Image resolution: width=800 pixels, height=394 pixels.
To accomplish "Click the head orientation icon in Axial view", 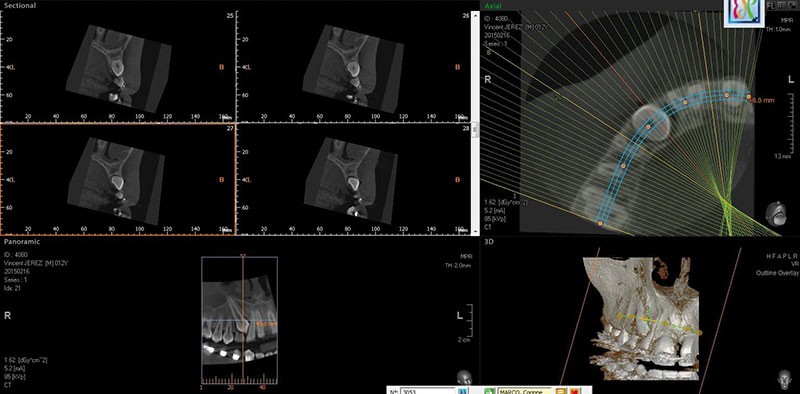I will pos(777,213).
